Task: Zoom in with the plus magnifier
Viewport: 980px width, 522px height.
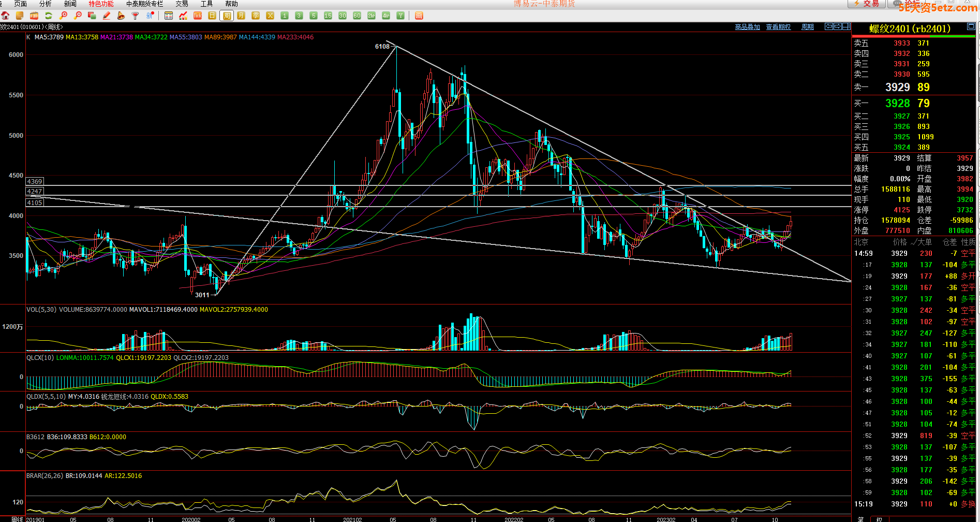Action: click(63, 16)
